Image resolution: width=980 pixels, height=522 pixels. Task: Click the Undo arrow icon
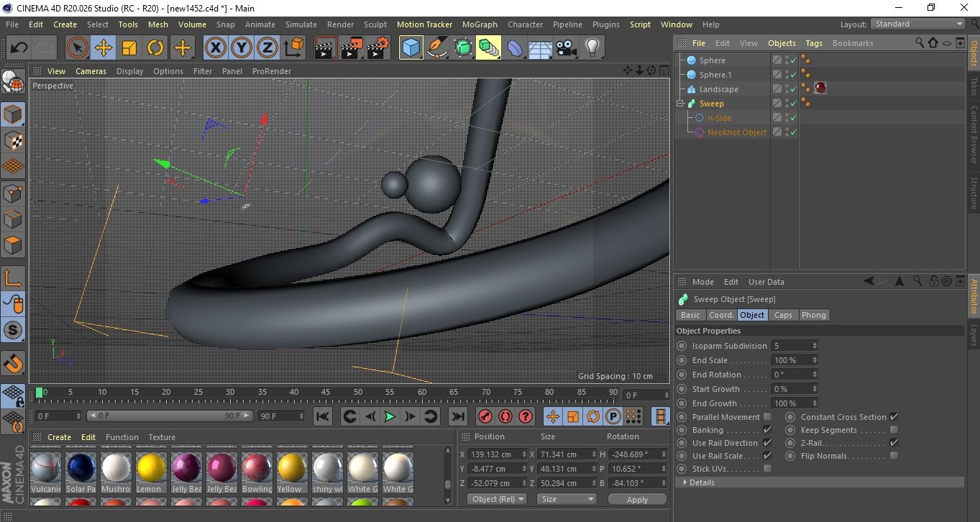coord(19,48)
